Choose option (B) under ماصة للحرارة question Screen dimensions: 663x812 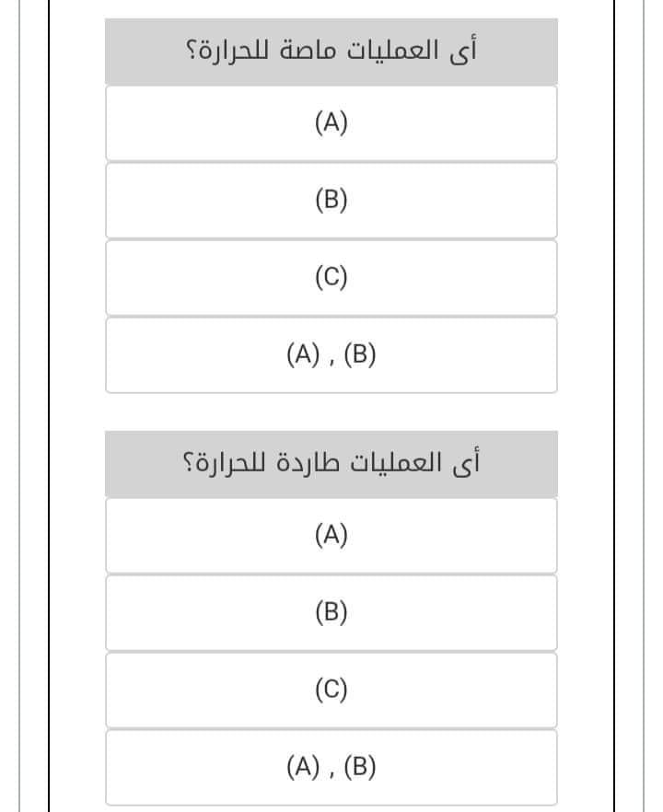(x=331, y=200)
